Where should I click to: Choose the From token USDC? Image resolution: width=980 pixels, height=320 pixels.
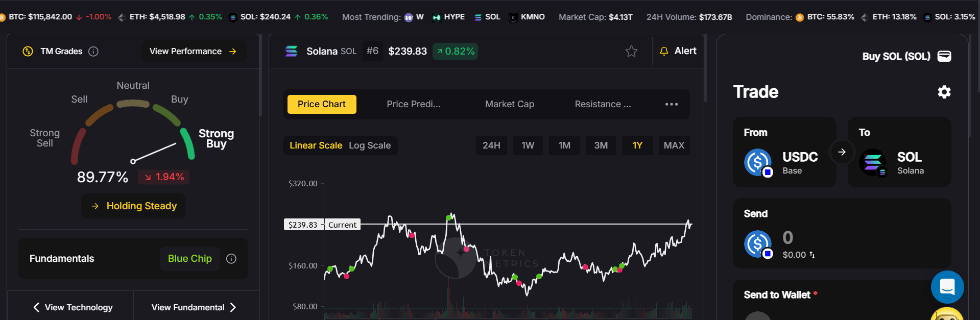click(x=785, y=152)
